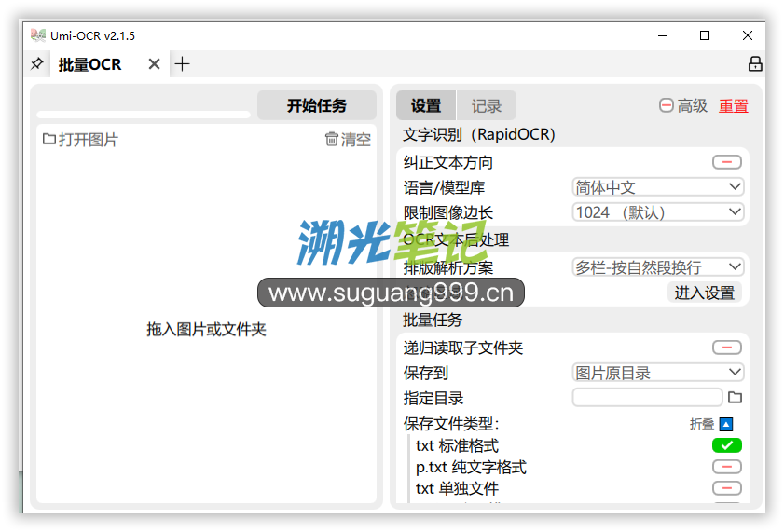The image size is (784, 532).
Task: Click the 拖入图片或文件夹 drop area text
Action: [206, 329]
